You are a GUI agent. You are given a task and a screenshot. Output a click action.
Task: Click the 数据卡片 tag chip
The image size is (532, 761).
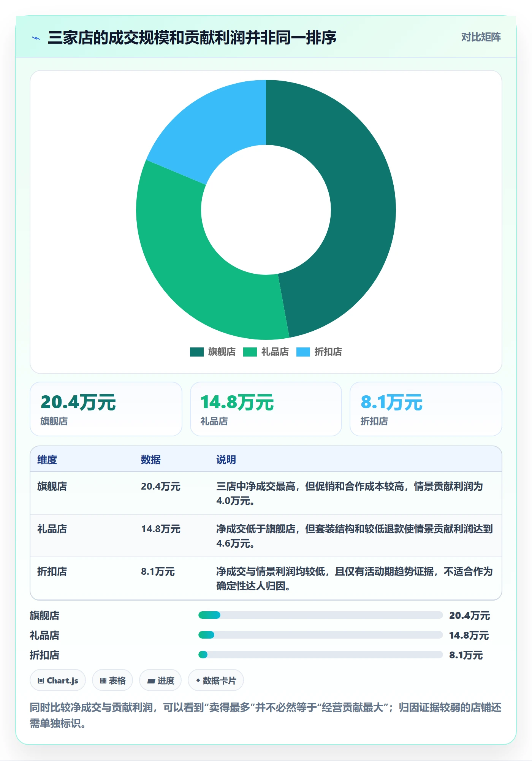tap(216, 680)
